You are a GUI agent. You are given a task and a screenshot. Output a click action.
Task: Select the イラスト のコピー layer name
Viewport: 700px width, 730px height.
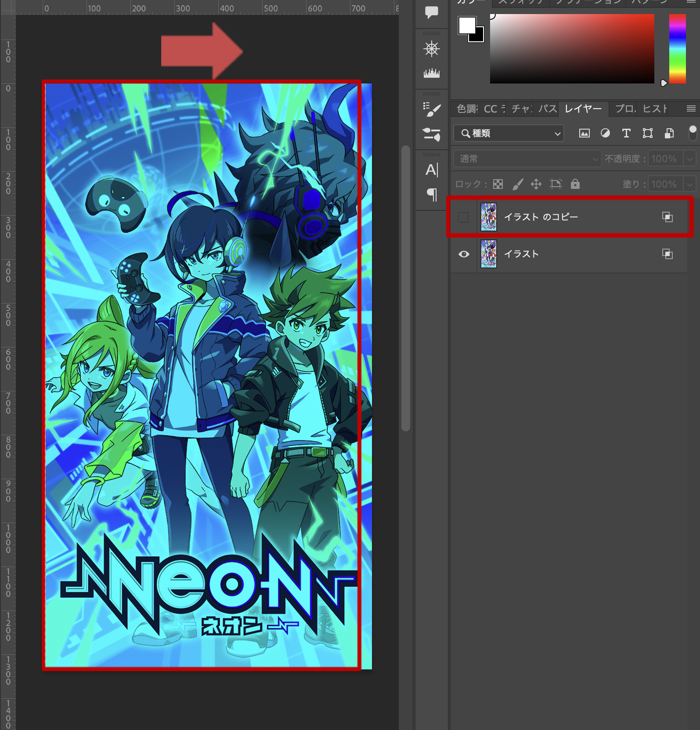541,217
